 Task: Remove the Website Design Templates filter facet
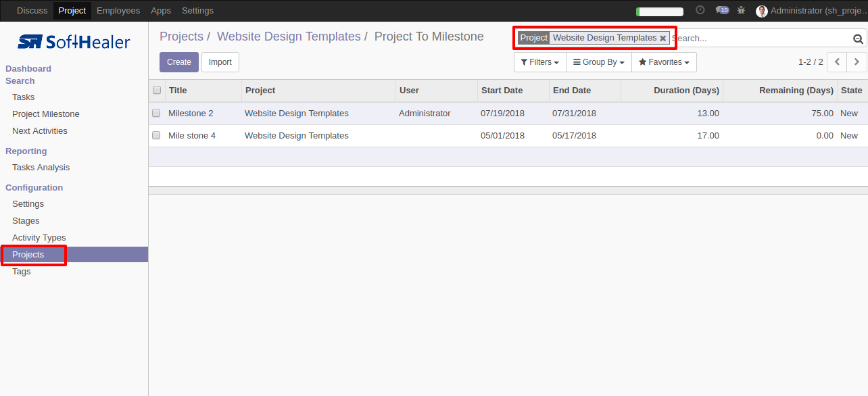tap(663, 39)
